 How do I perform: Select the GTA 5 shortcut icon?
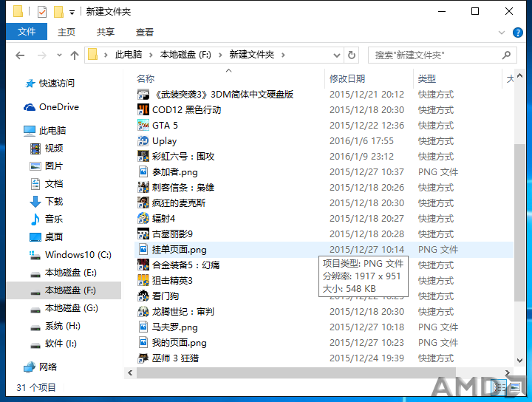point(143,126)
